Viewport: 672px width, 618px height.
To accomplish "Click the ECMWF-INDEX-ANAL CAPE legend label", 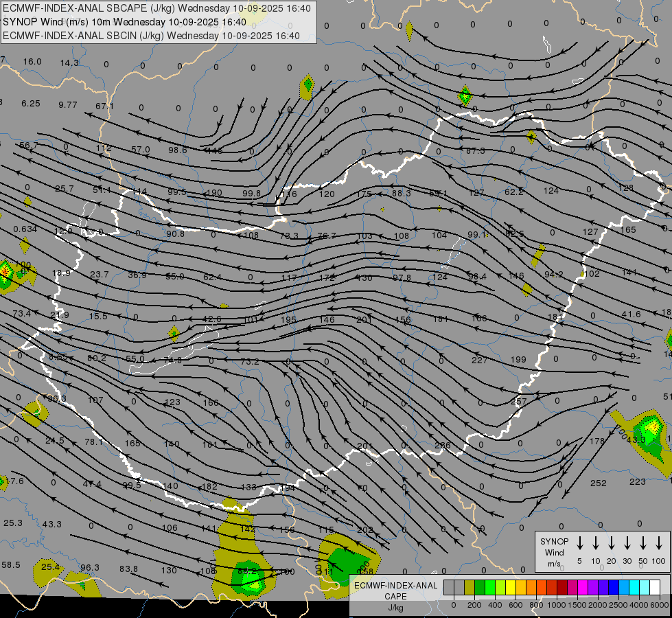I will coord(395,596).
